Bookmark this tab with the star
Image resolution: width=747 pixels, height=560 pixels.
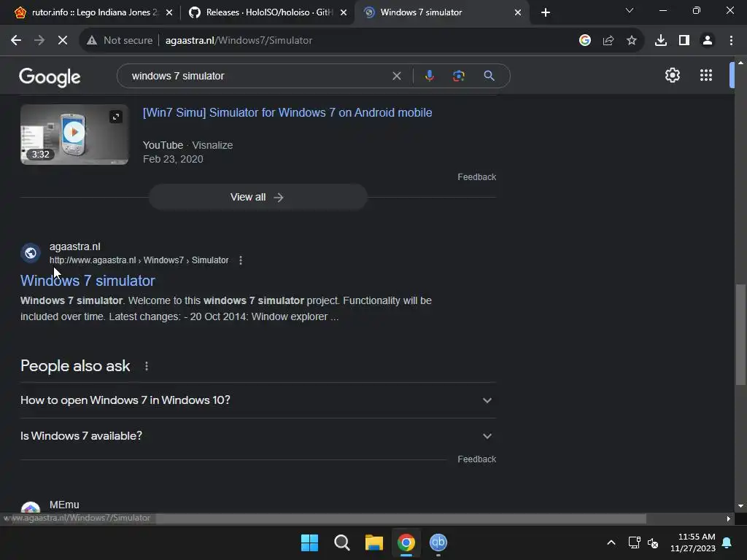(x=631, y=41)
